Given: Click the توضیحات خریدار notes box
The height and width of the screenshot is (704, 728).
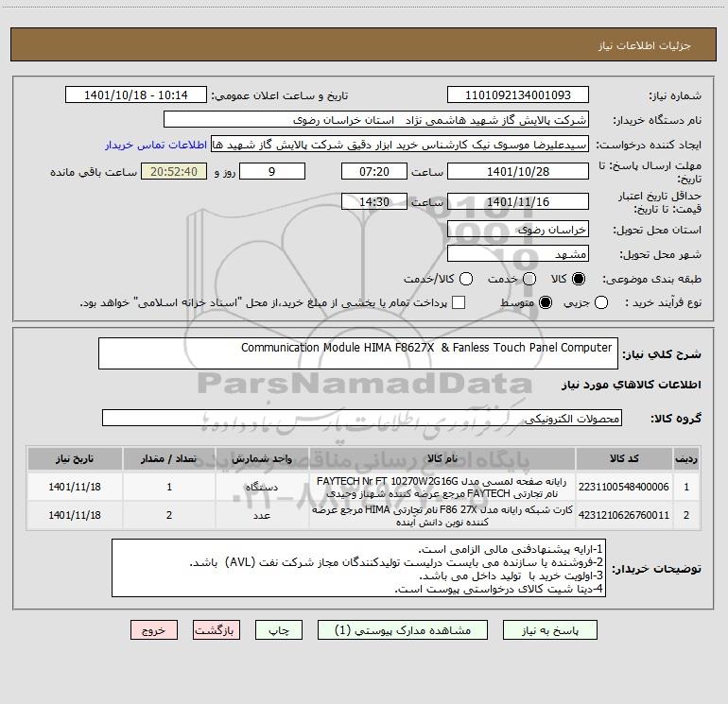Looking at the screenshot, I should (x=358, y=568).
